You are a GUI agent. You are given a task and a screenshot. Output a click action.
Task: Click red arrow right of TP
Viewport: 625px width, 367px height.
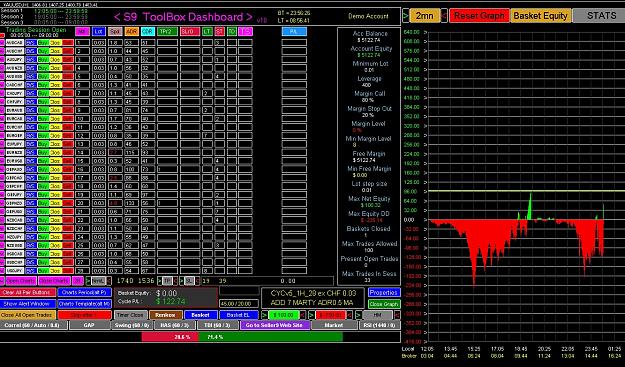point(175,281)
